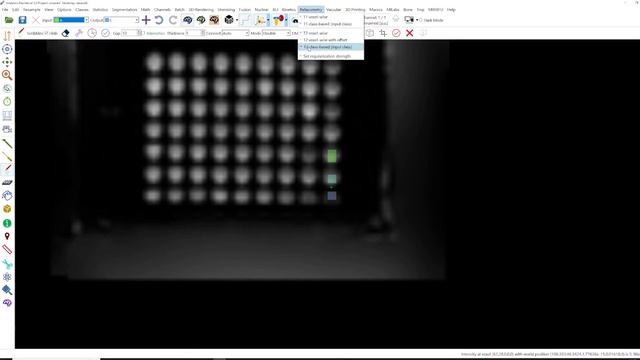This screenshot has height=360, width=640.
Task: Select the purple brain icon at sidebar bottom
Action: click(7, 303)
